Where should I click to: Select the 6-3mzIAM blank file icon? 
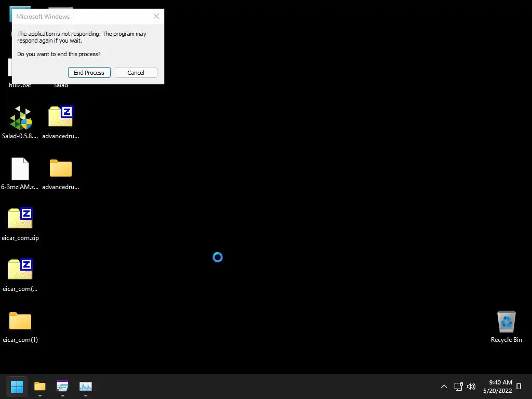[x=20, y=169]
